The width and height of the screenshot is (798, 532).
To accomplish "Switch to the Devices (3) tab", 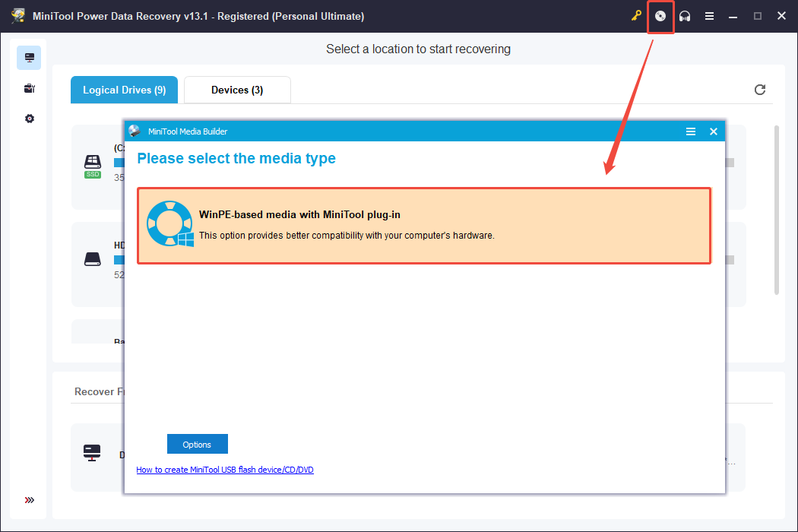I will click(x=237, y=90).
